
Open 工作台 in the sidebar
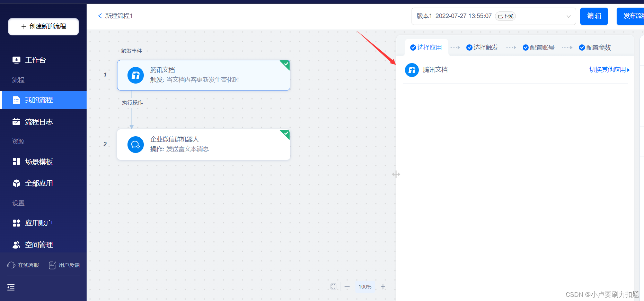pos(43,60)
